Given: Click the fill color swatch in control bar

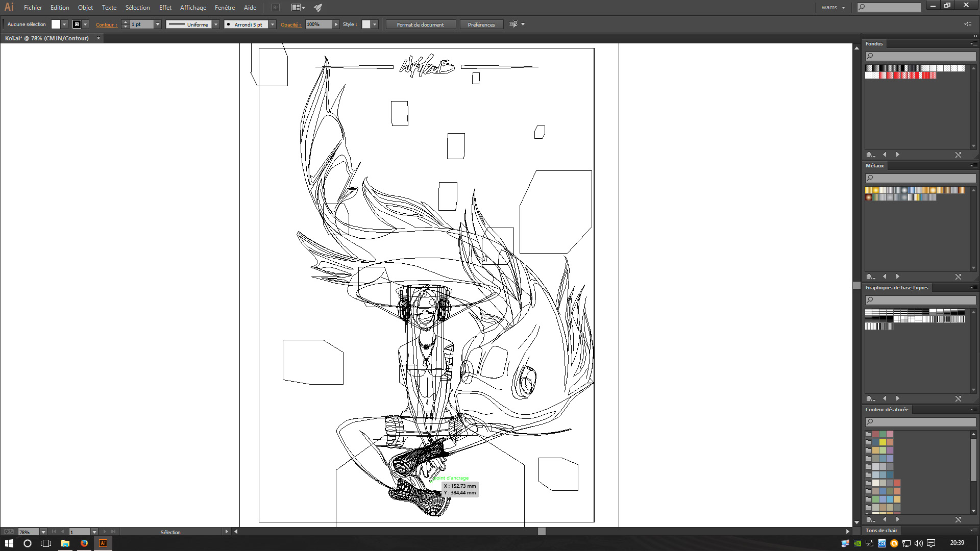Looking at the screenshot, I should click(56, 24).
